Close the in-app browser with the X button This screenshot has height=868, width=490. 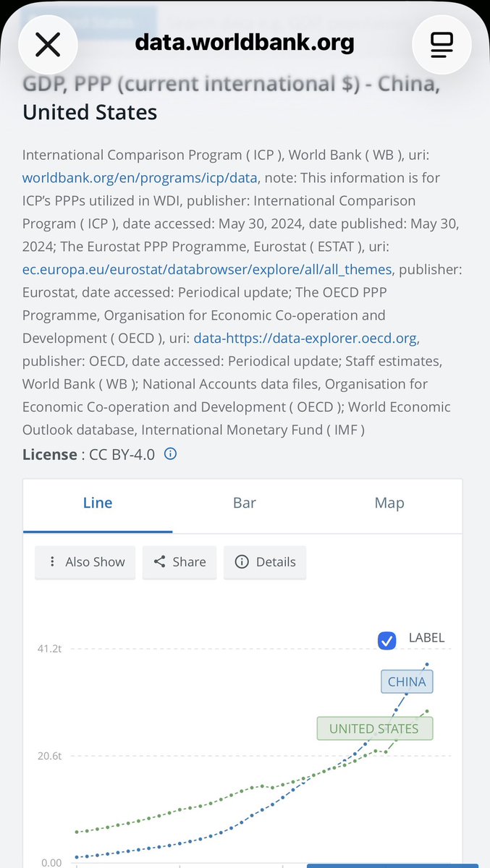(48, 45)
